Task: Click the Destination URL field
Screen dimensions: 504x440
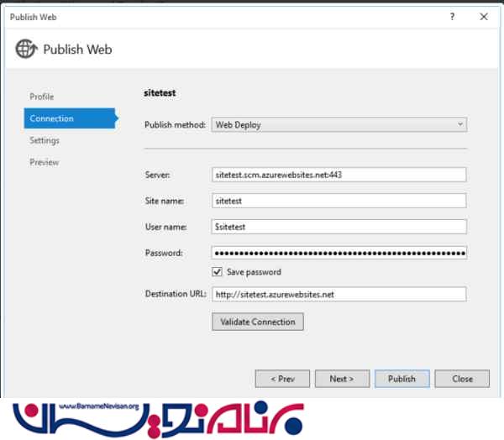Action: (339, 294)
